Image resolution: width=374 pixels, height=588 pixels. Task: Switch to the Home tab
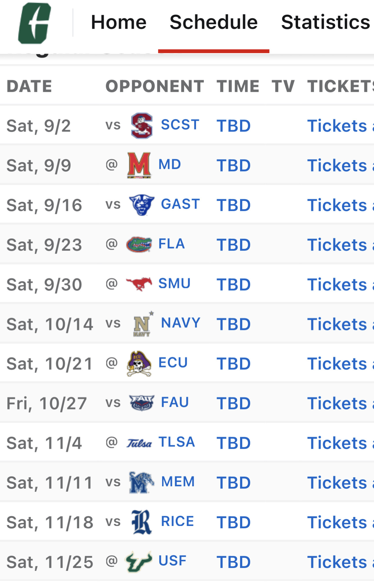(119, 22)
